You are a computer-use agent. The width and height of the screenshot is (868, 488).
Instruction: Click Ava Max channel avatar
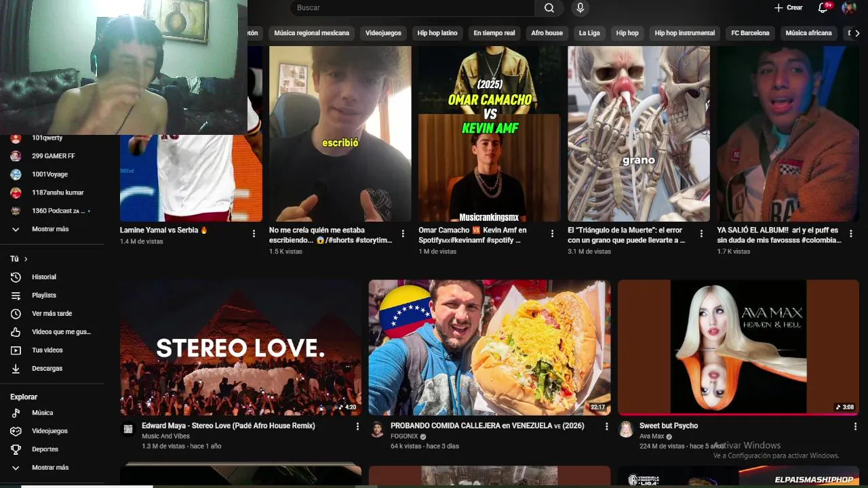(626, 429)
